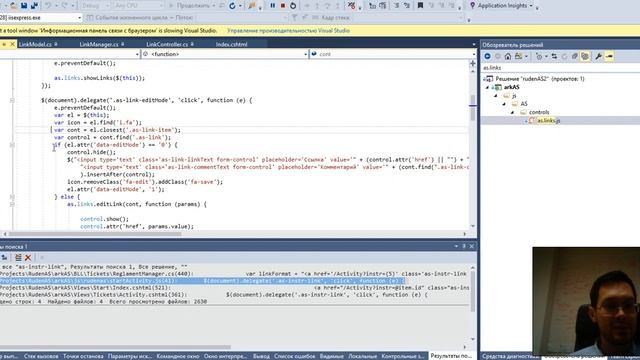Image resolution: width=640 pixels, height=360 pixels.
Task: Restart the debugging session
Action: click(293, 5)
